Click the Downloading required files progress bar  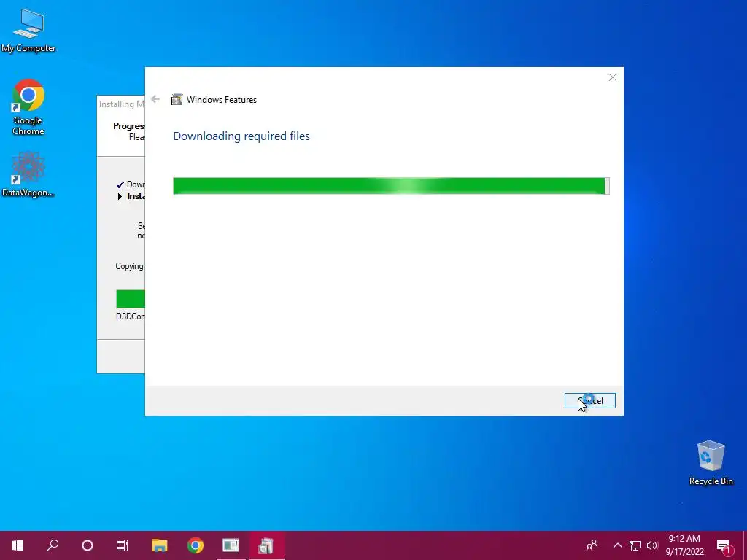click(x=391, y=186)
